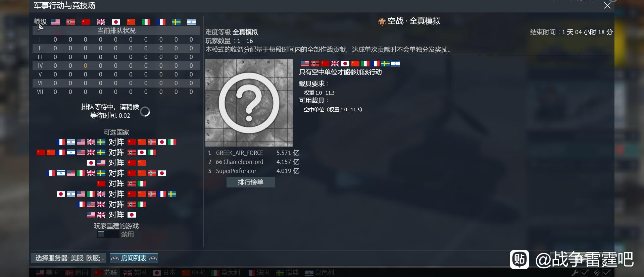
Task: Toggle the 玩家重建的游戏 switch
Action: [108, 234]
